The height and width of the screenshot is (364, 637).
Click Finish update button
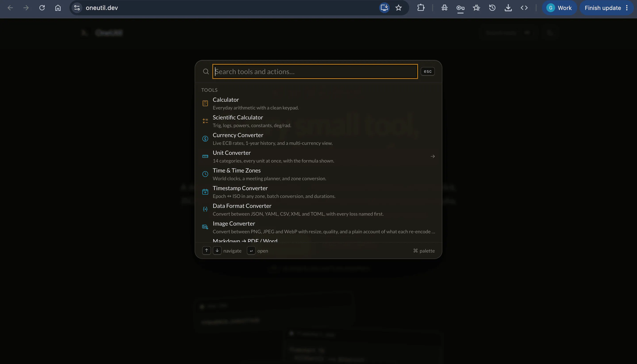(602, 8)
